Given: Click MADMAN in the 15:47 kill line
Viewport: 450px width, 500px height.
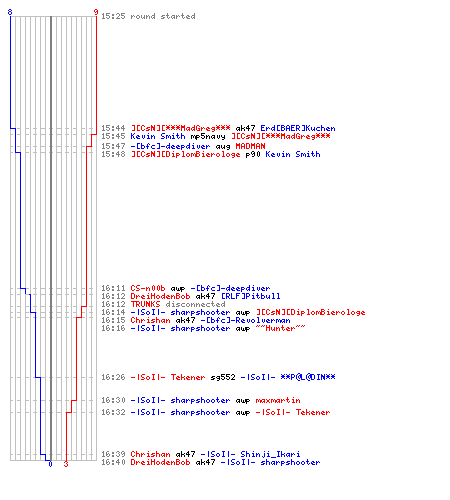Looking at the screenshot, I should pos(250,146).
